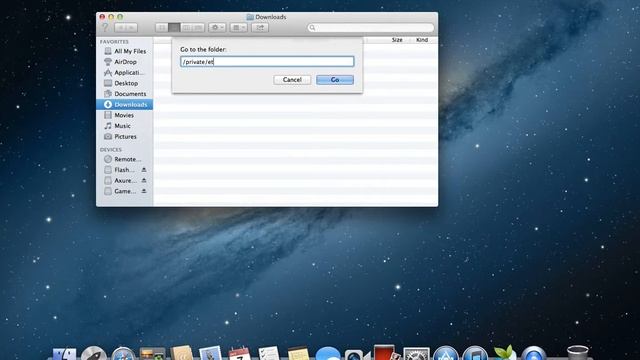Screen dimensions: 640x360
Task: Open System Preferences gear in Dock
Action: coord(416,354)
